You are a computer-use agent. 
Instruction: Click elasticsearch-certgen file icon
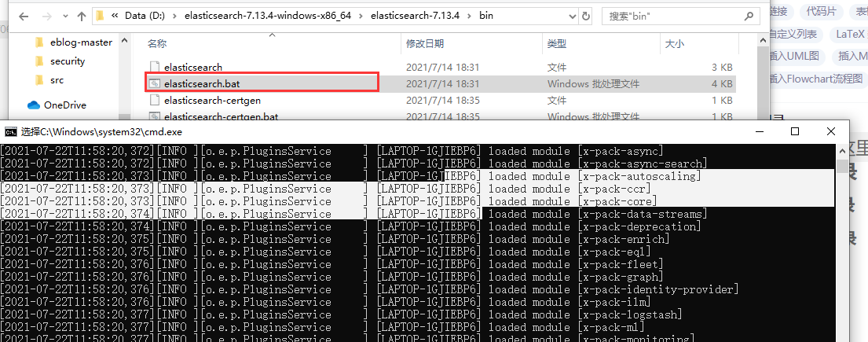(155, 101)
